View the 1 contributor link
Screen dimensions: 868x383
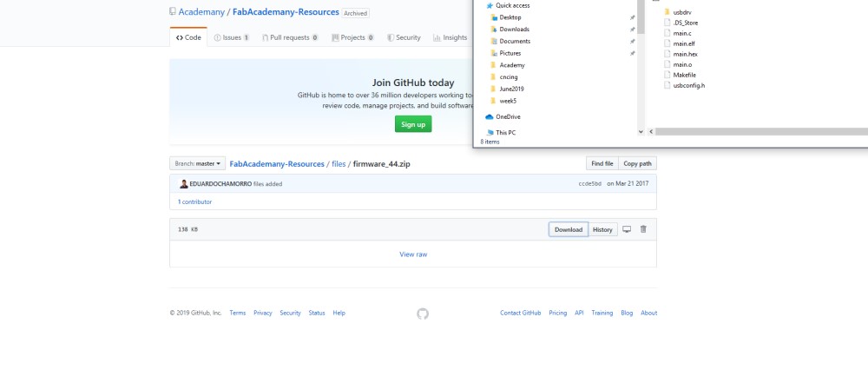click(x=194, y=201)
